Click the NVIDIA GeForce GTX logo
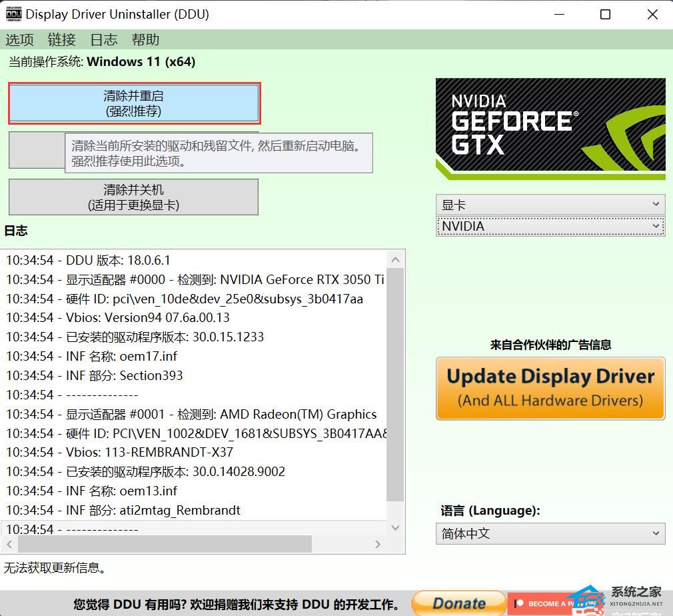This screenshot has height=616, width=673. [x=550, y=129]
